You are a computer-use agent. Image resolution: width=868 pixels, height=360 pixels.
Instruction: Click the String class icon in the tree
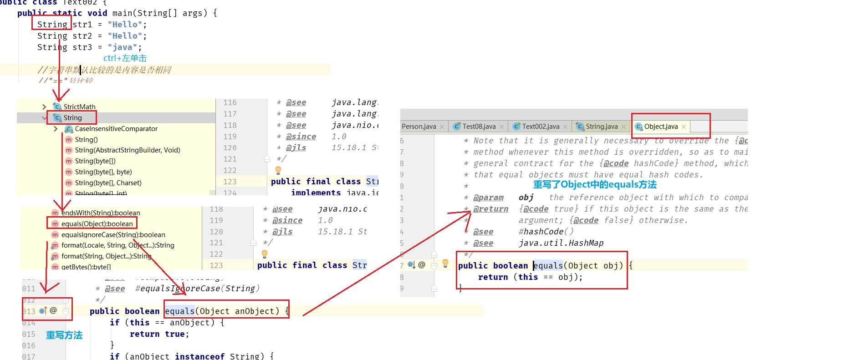click(57, 118)
